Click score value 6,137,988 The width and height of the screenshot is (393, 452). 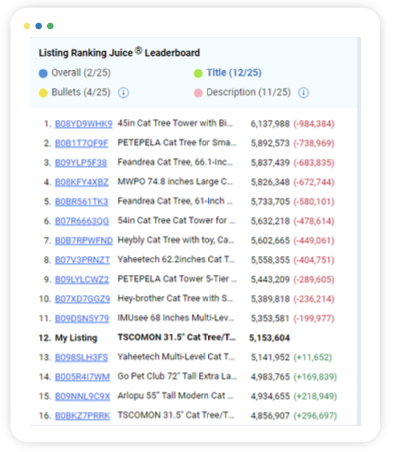click(270, 124)
